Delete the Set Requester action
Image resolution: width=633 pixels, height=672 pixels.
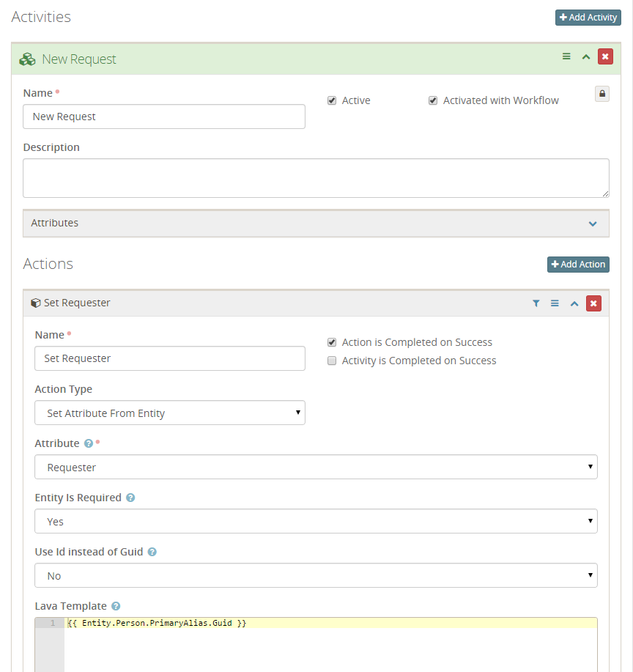(x=593, y=303)
